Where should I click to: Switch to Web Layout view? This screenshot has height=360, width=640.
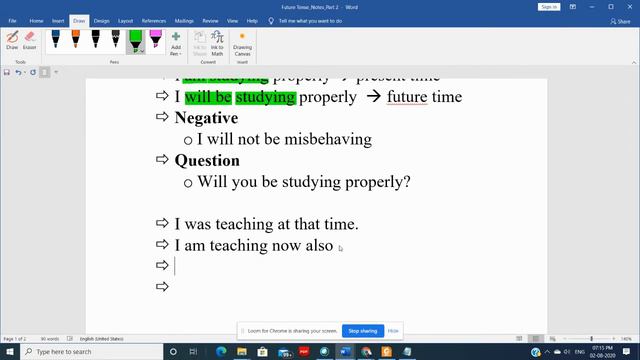pyautogui.click(x=552, y=339)
